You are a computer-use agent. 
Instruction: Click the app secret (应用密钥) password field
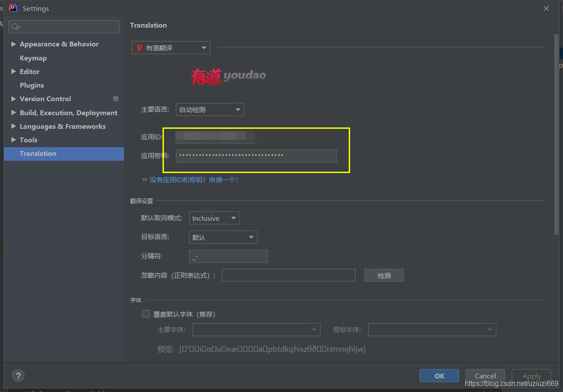pos(256,155)
